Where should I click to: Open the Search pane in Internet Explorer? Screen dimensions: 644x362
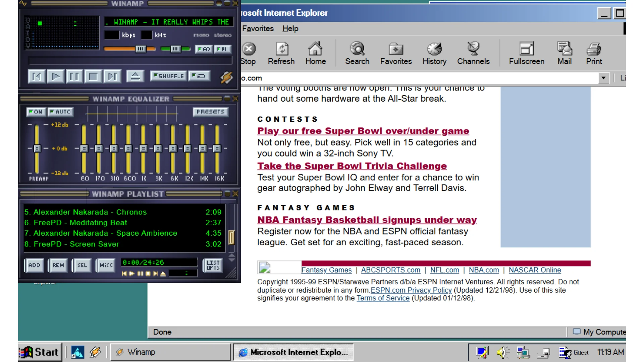pyautogui.click(x=357, y=54)
